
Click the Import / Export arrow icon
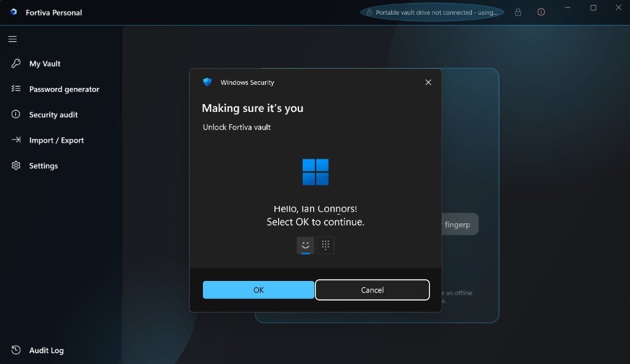(15, 140)
